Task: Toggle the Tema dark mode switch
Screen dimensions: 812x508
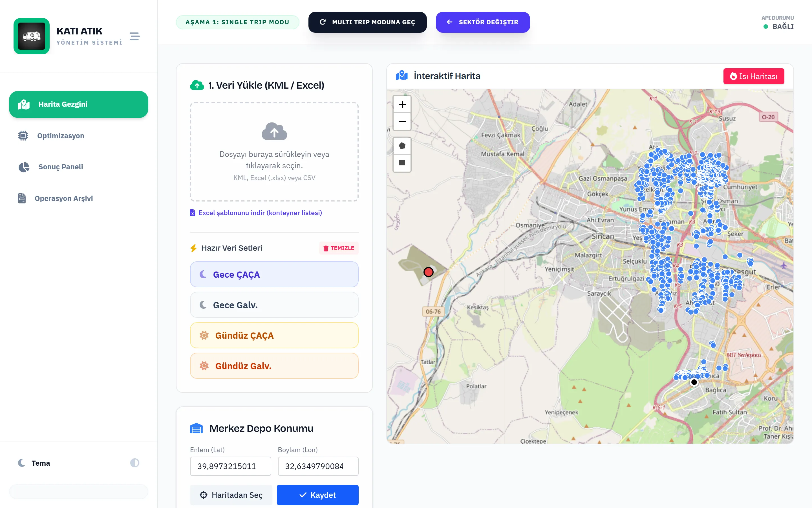Action: (x=134, y=463)
